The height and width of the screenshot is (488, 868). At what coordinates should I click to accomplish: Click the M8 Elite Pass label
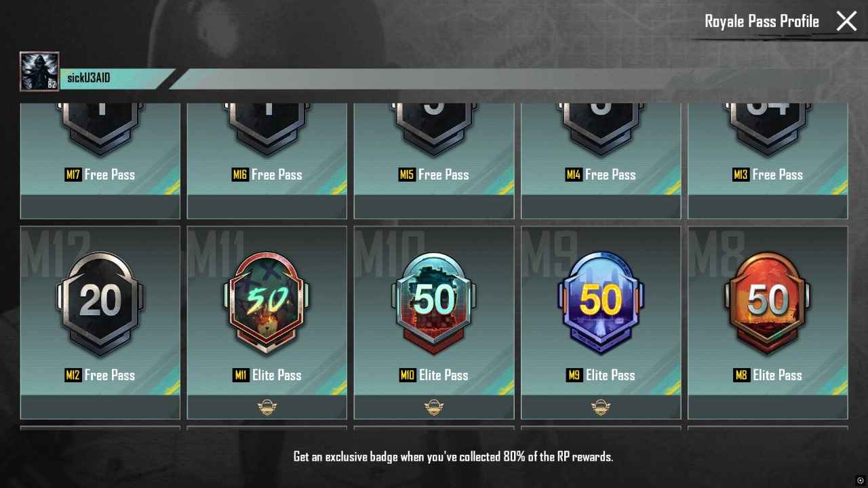click(x=768, y=375)
